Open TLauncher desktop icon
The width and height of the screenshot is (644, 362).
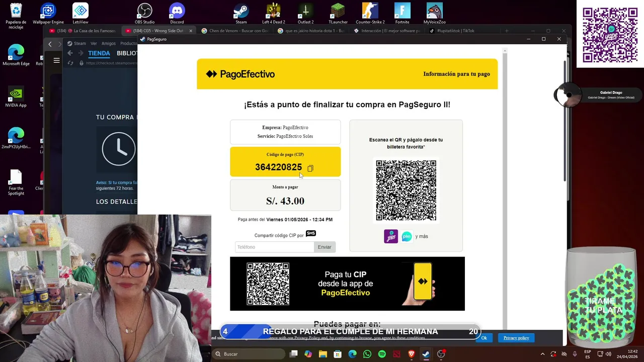[x=338, y=14]
